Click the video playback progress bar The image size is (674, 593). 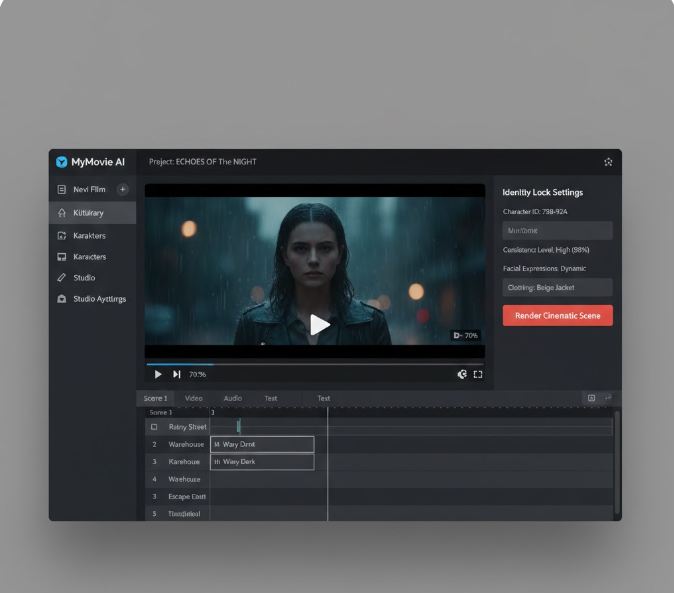(315, 364)
